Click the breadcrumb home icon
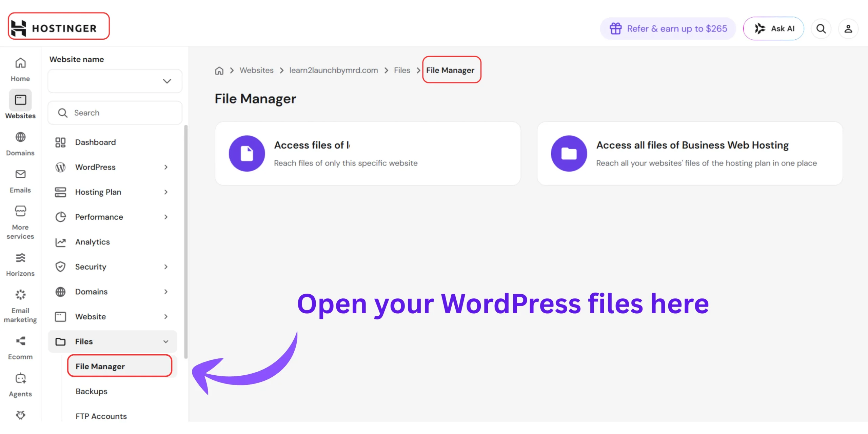The image size is (868, 434). click(x=219, y=71)
